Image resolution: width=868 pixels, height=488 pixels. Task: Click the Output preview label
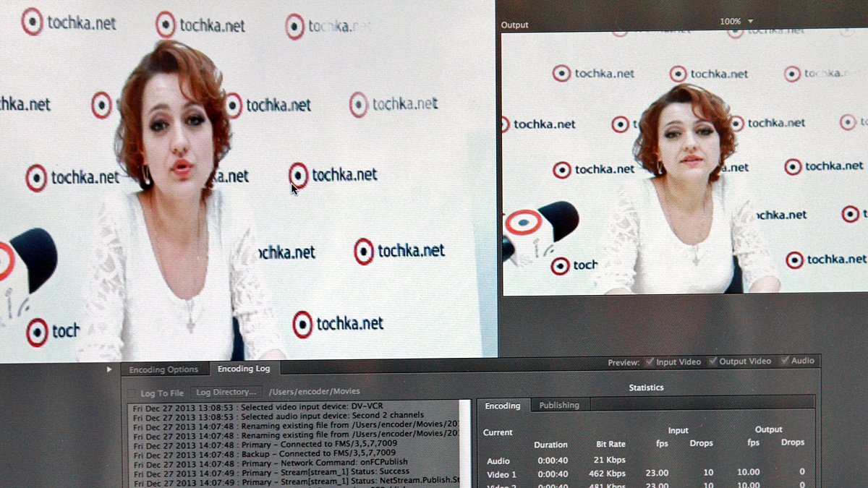515,25
